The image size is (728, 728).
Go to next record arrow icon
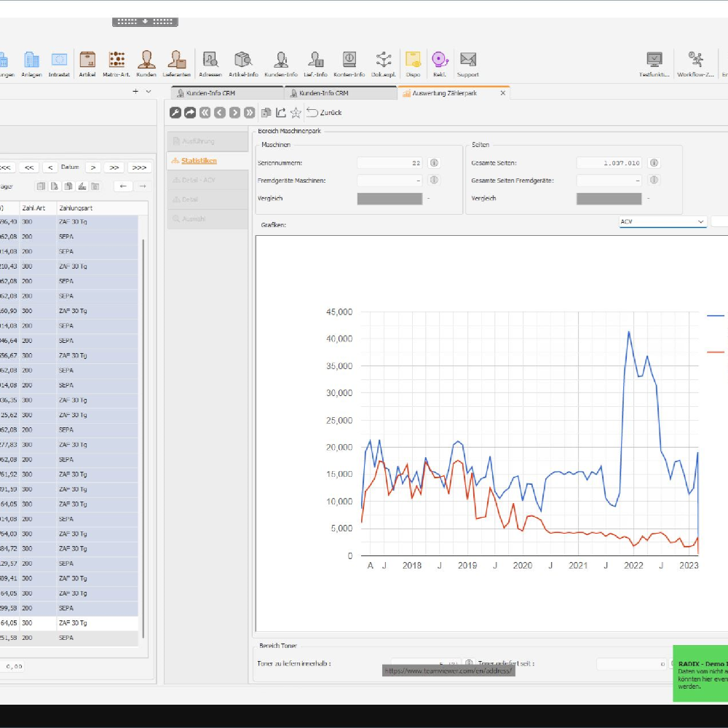pyautogui.click(x=234, y=112)
